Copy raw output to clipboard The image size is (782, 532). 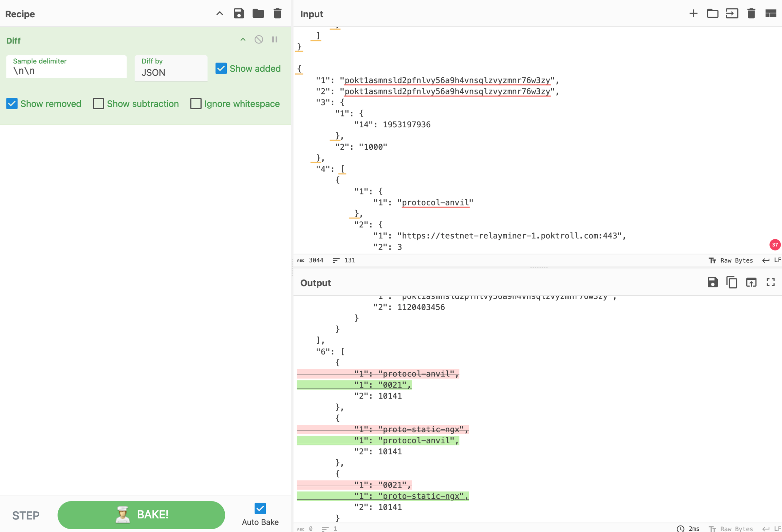[731, 282]
